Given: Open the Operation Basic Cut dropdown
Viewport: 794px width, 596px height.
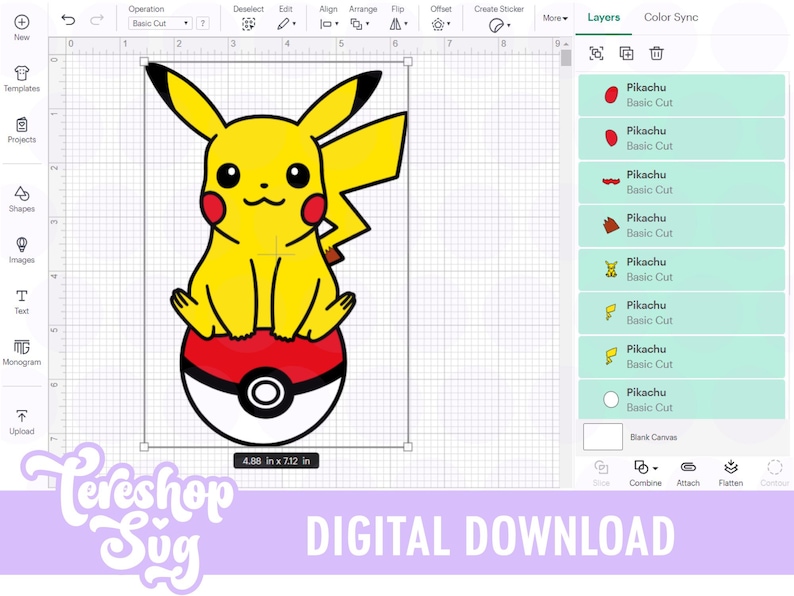Looking at the screenshot, I should click(160, 23).
